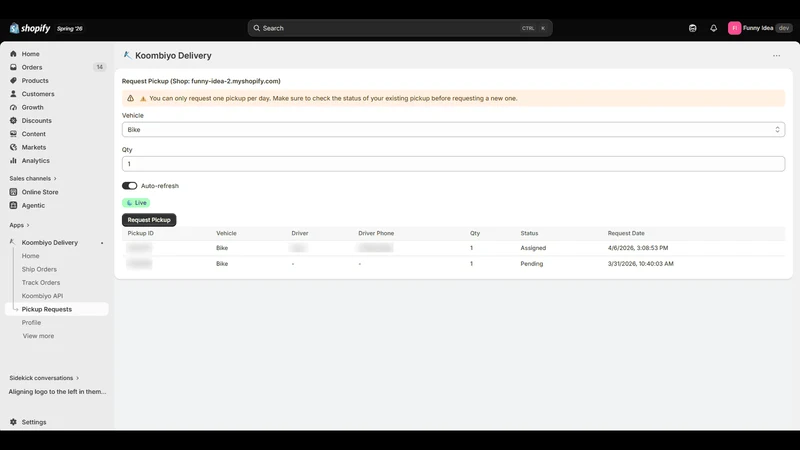Click the Koombiyo logo beside page title
This screenshot has height=450, width=800.
(x=127, y=55)
